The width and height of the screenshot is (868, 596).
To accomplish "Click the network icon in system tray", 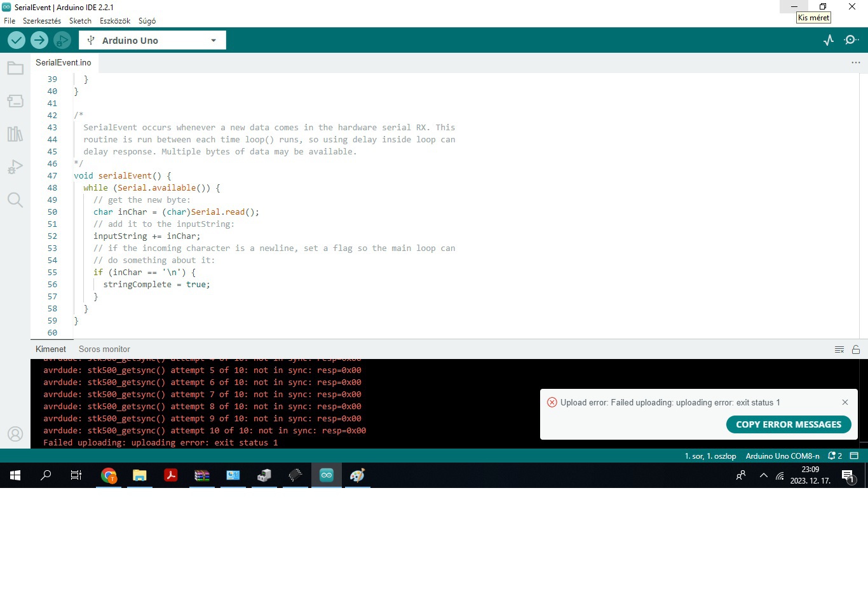I will (x=780, y=475).
